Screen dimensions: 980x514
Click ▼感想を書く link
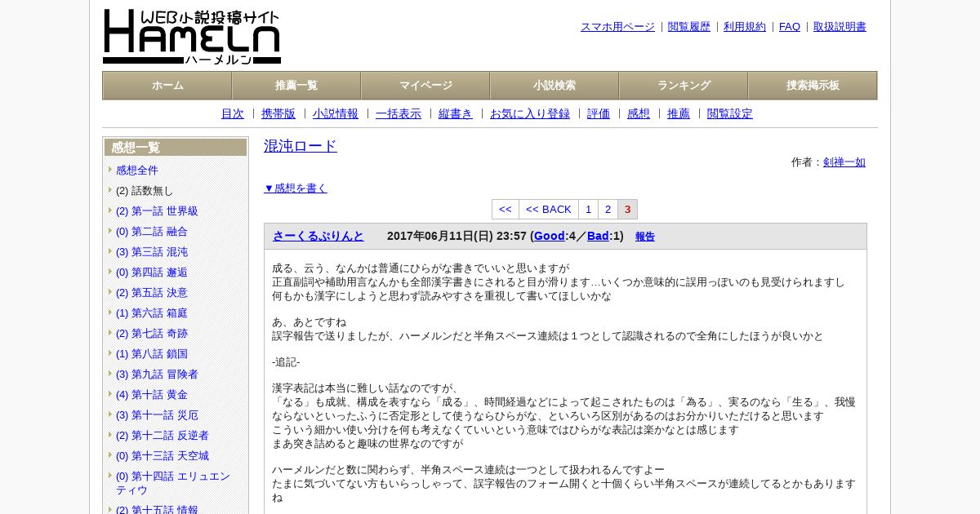coord(296,188)
